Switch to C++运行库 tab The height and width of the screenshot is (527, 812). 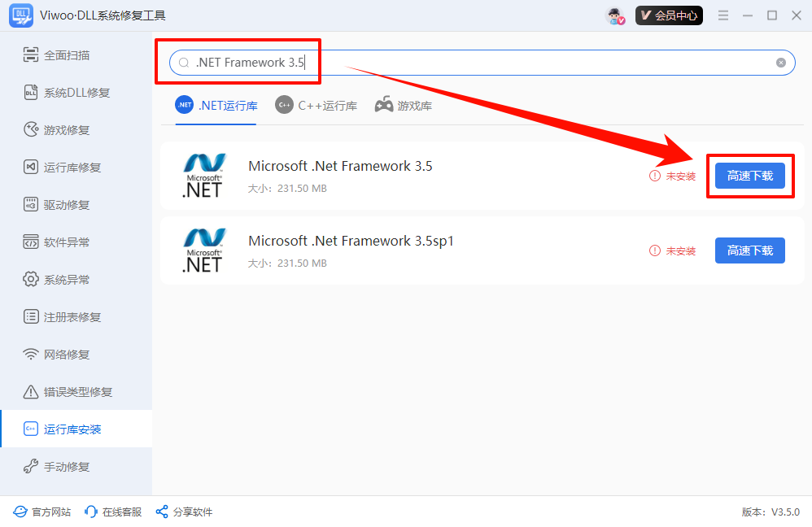tap(316, 106)
